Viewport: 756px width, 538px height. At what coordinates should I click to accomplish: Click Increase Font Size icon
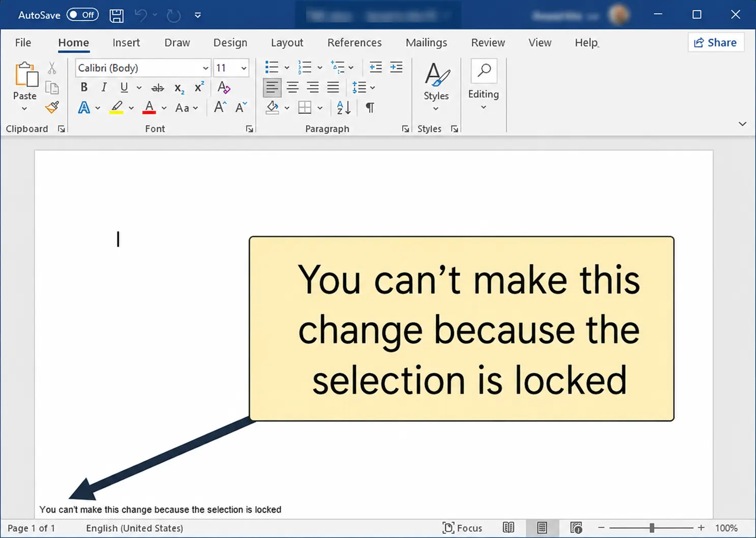tap(220, 107)
